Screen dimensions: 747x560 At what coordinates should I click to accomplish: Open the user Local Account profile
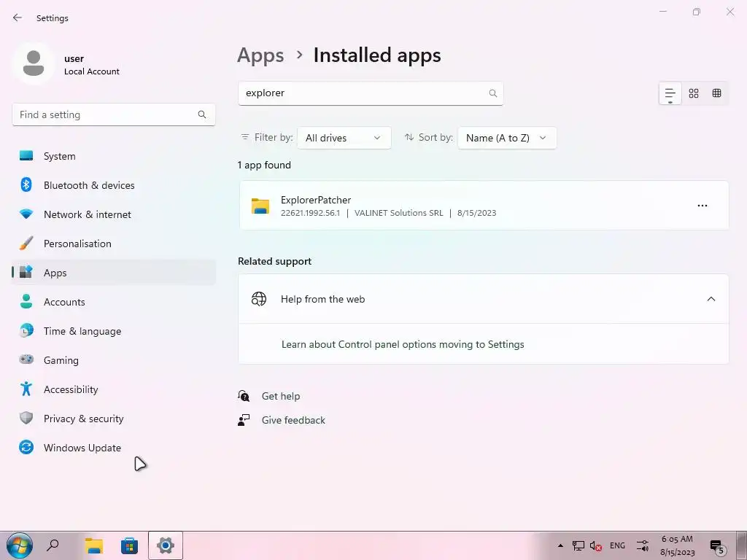click(66, 64)
